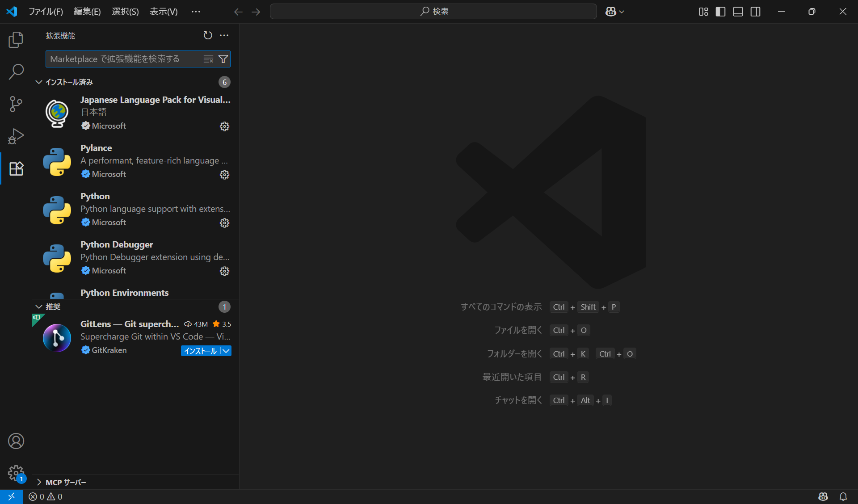Open GitLens recommended extension entry
This screenshot has height=504, width=858.
coord(136,338)
